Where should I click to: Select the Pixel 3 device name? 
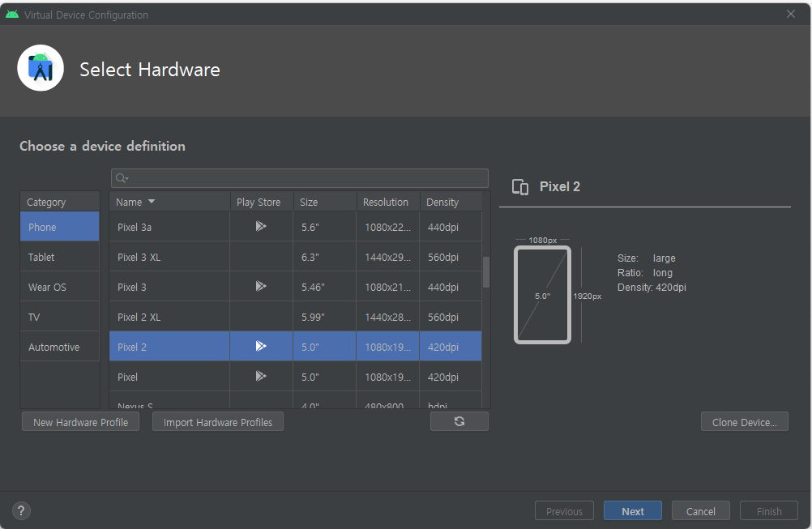tap(131, 288)
